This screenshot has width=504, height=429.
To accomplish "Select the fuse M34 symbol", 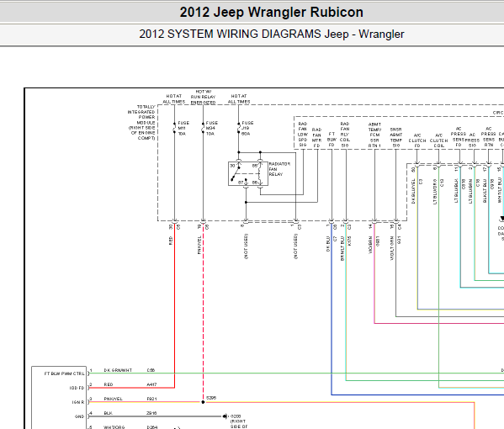I will [x=203, y=128].
